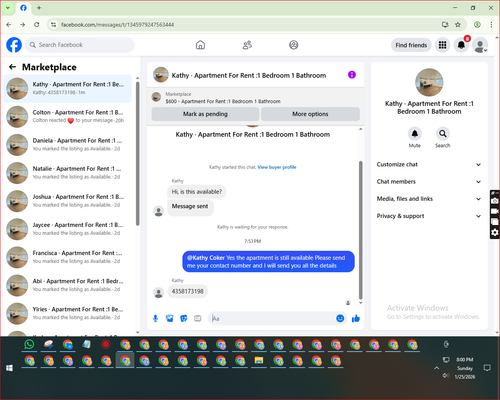This screenshot has height=400, width=500.
Task: Focus the Search Facebook field
Action: click(x=80, y=45)
